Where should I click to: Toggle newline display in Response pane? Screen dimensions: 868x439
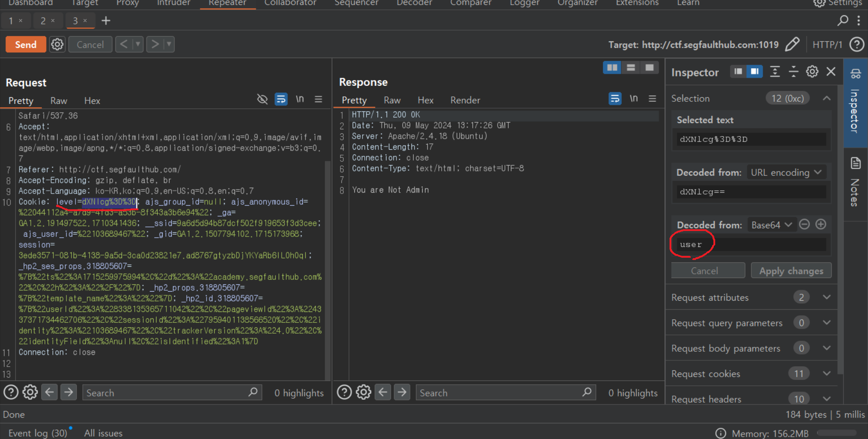click(634, 99)
